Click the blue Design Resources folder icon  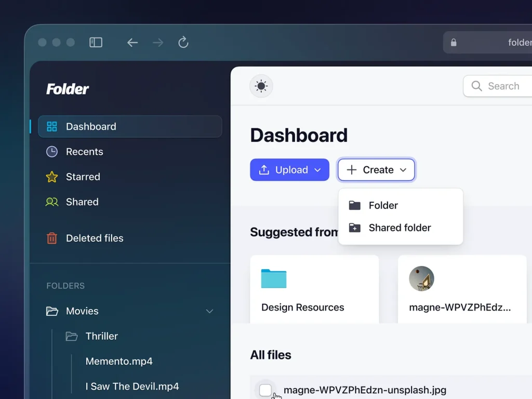click(274, 278)
